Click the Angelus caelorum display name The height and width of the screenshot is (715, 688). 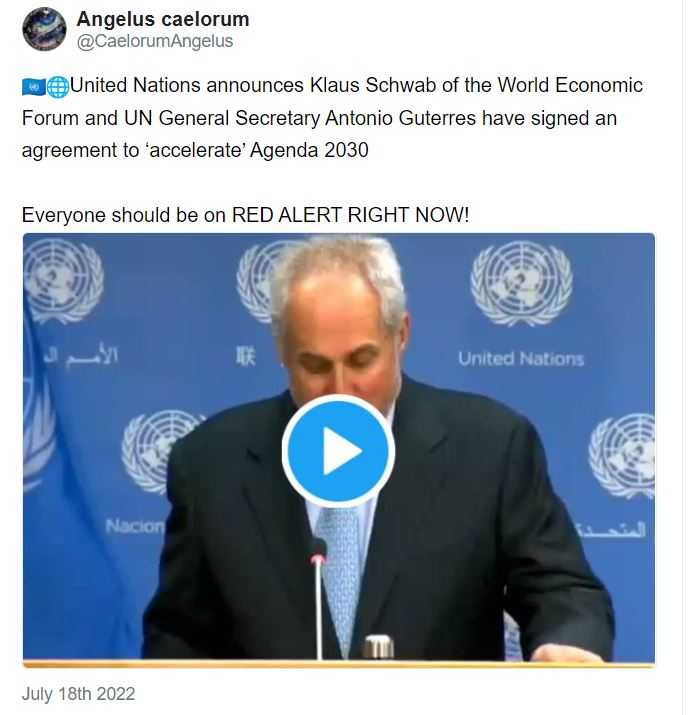(163, 19)
